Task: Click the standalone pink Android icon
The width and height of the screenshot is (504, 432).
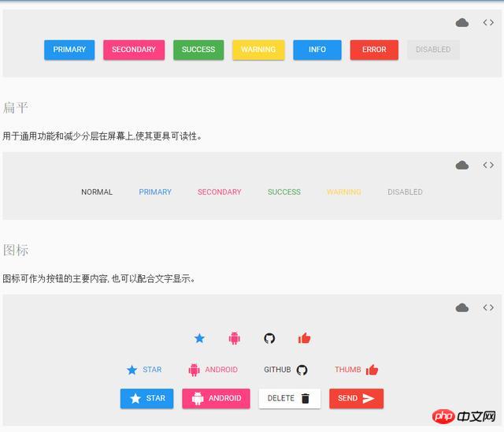Action: tap(234, 338)
